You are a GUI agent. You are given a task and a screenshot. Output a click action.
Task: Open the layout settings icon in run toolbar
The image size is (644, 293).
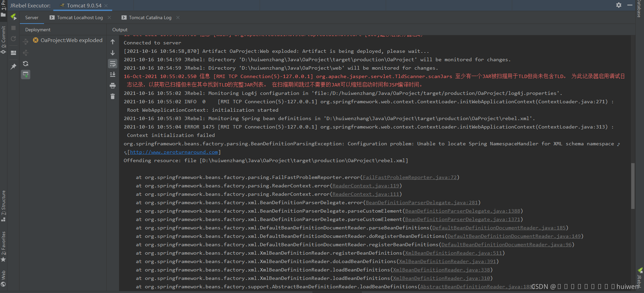click(x=13, y=53)
